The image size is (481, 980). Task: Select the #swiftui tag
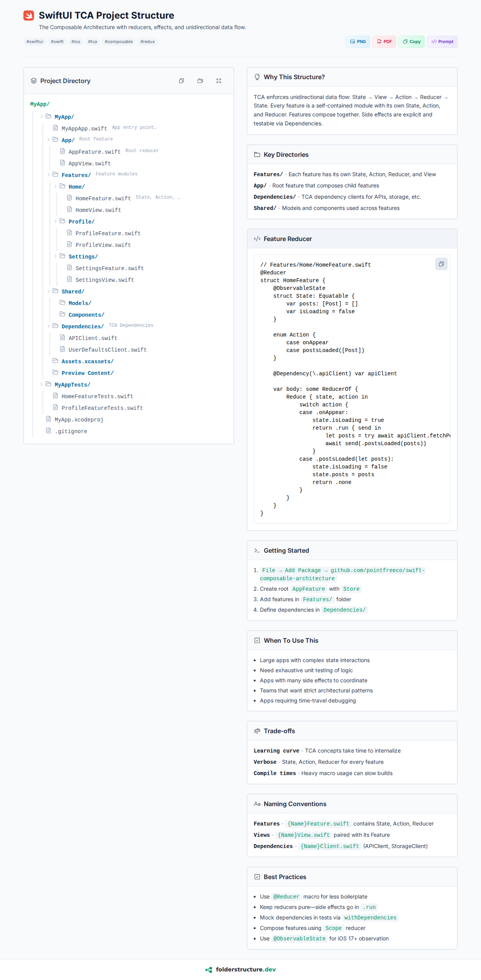pyautogui.click(x=35, y=42)
